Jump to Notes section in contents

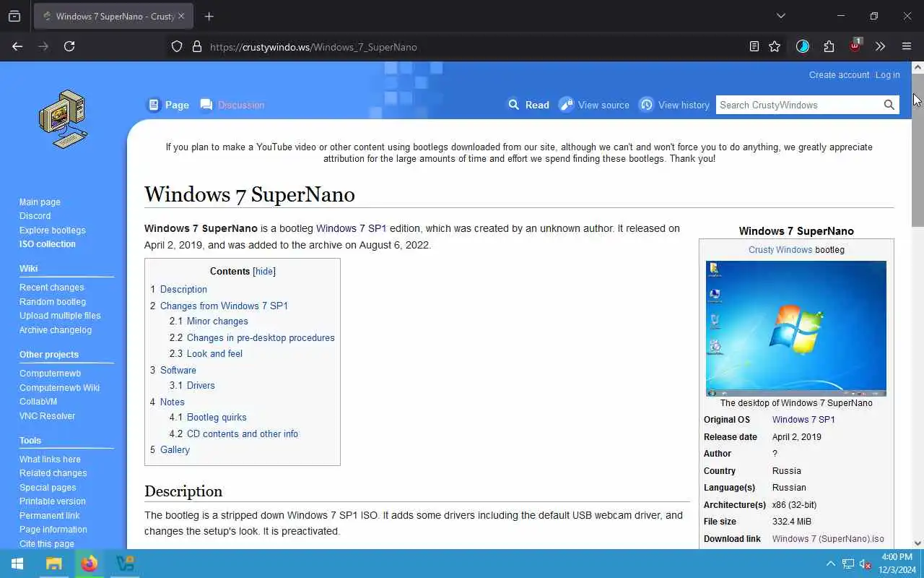173,402
